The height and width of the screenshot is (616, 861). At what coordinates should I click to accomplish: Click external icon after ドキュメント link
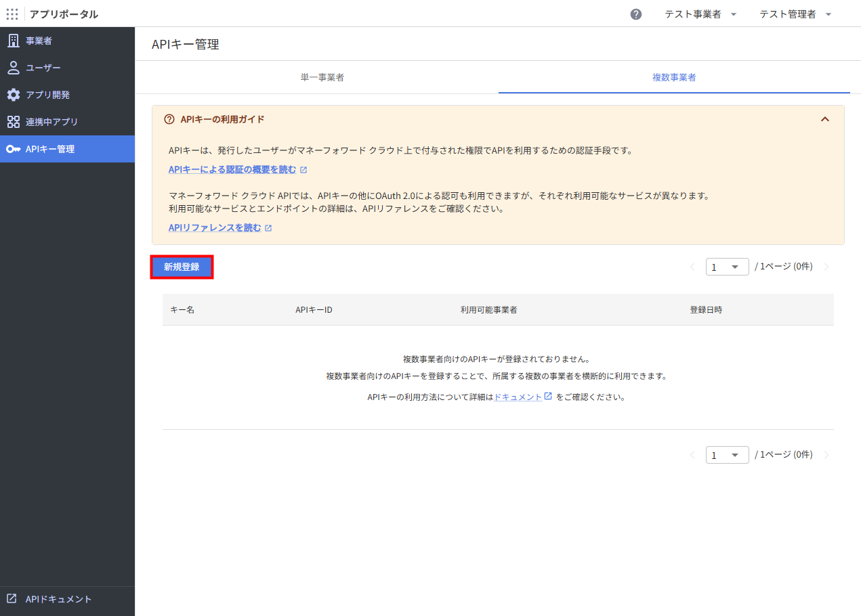click(x=548, y=397)
